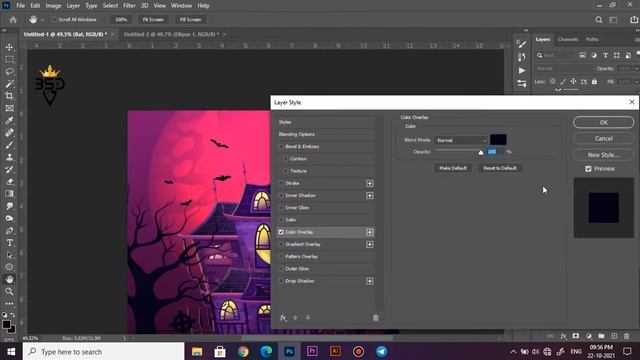Select the Ellipse shape tool
This screenshot has height=360, width=640.
[9, 267]
